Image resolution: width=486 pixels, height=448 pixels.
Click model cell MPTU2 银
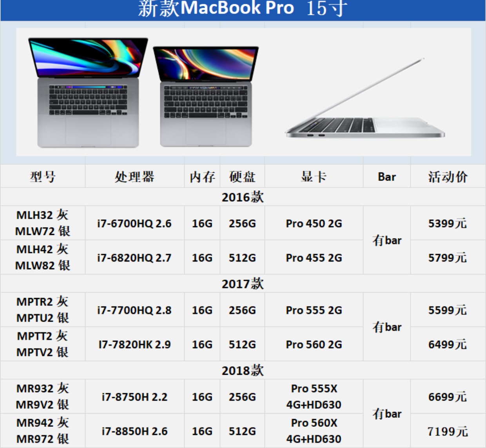[43, 318]
